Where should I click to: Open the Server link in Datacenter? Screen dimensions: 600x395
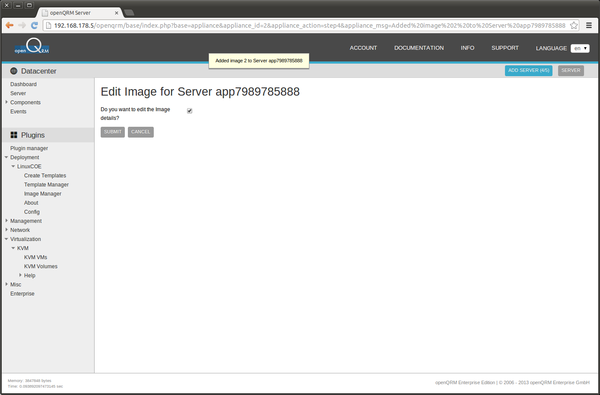coord(18,93)
